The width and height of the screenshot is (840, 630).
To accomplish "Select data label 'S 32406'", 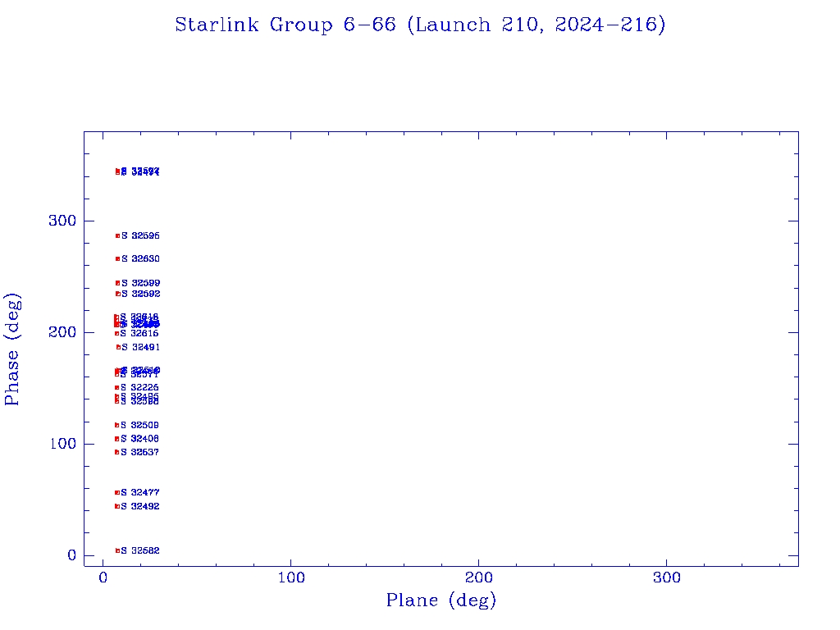I will tap(139, 439).
